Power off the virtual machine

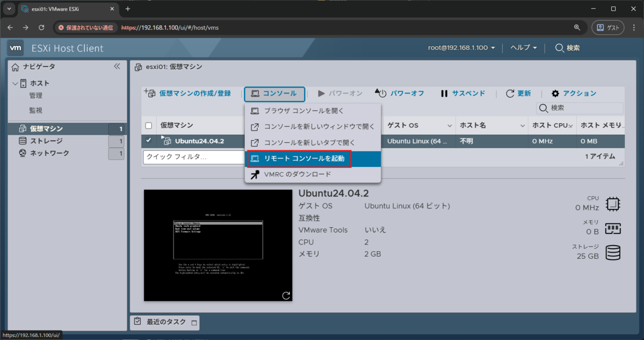coord(399,93)
